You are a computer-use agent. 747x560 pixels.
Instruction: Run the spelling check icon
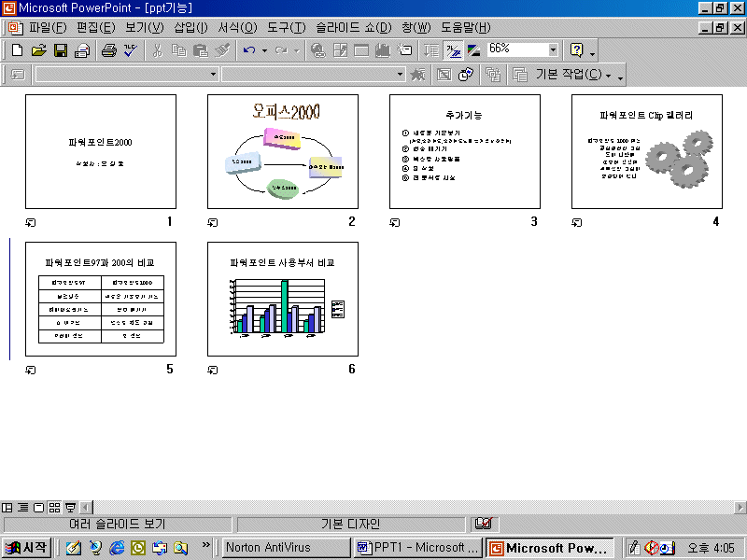tap(131, 50)
